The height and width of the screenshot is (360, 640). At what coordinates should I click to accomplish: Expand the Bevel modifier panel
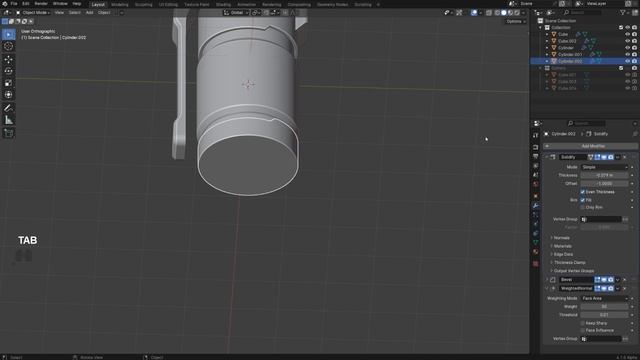click(547, 280)
